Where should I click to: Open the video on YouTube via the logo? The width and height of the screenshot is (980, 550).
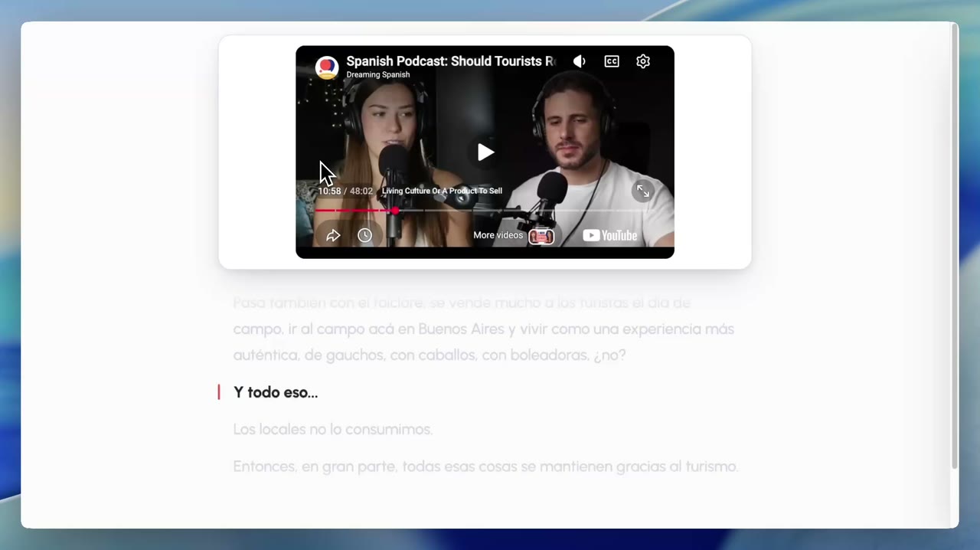pyautogui.click(x=610, y=235)
